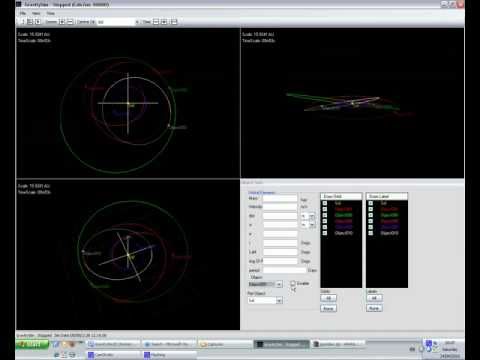Expand the Object selector dropdown

[279, 284]
